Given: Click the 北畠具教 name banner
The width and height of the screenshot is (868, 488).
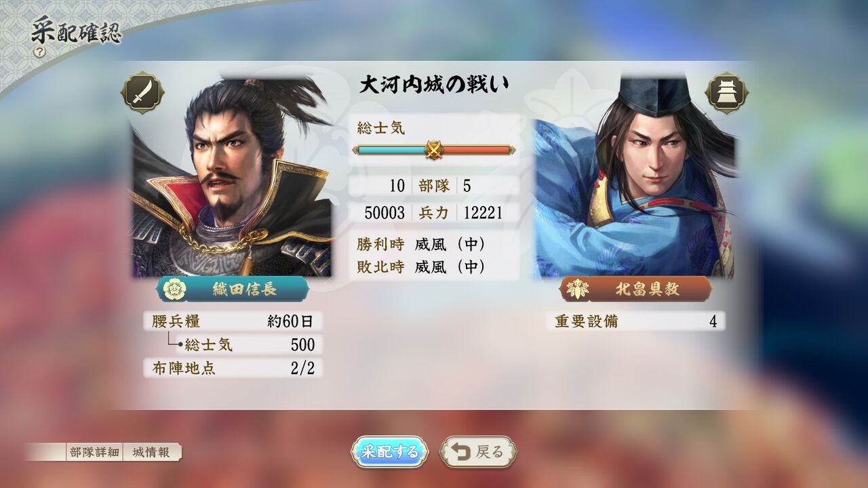Looking at the screenshot, I should click(x=635, y=289).
